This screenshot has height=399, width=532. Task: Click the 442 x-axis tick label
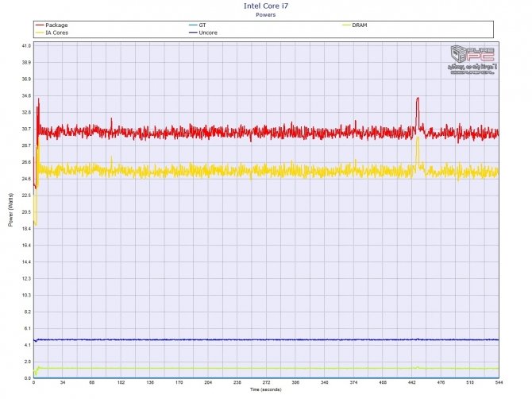(412, 382)
